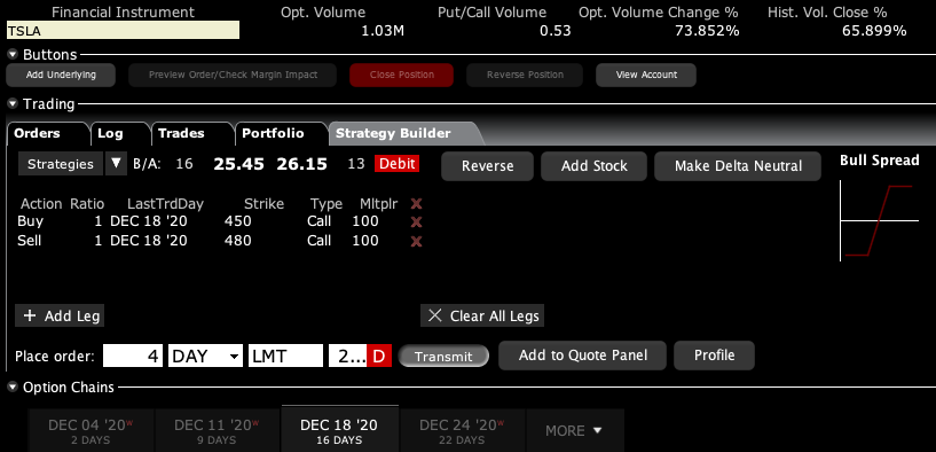Image resolution: width=936 pixels, height=452 pixels.
Task: Toggle the red D price flag
Action: point(379,356)
